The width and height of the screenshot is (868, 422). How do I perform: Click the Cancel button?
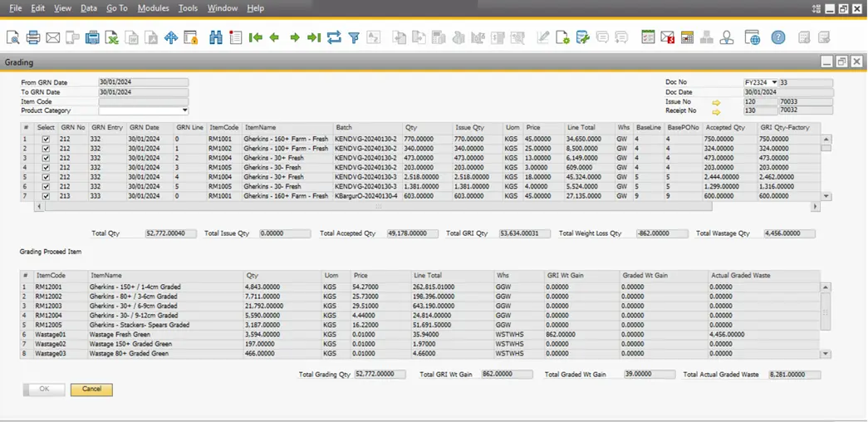coord(91,389)
